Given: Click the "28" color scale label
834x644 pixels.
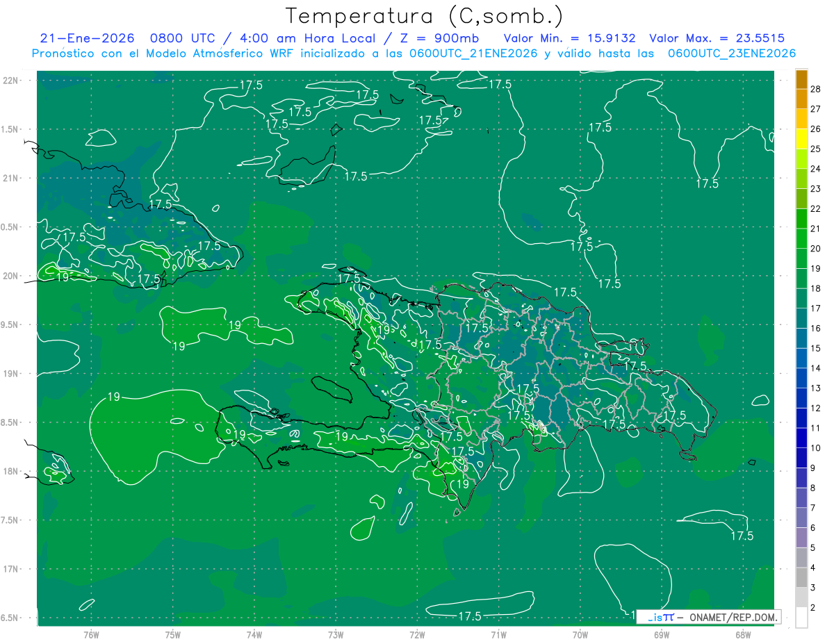Looking at the screenshot, I should pos(816,89).
